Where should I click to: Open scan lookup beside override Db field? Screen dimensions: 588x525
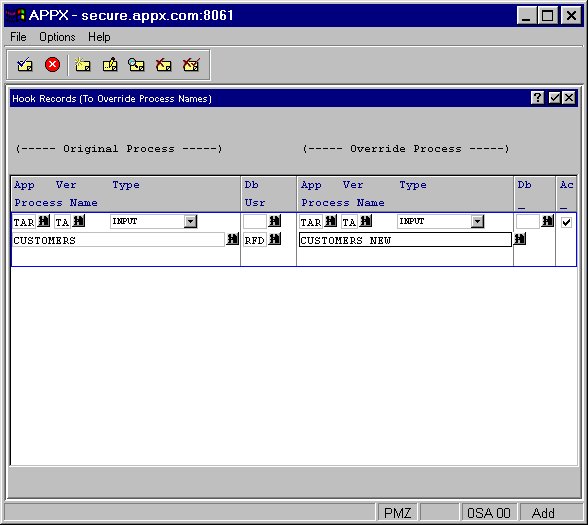(x=548, y=221)
